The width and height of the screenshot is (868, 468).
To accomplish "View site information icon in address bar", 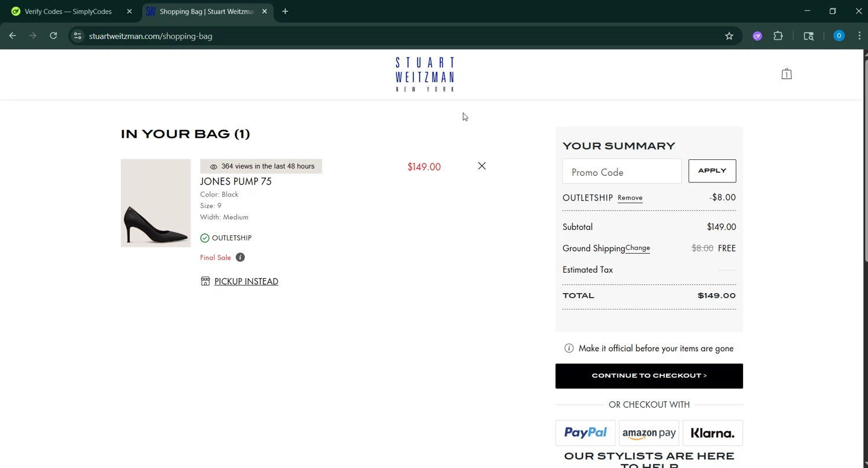I will click(78, 36).
